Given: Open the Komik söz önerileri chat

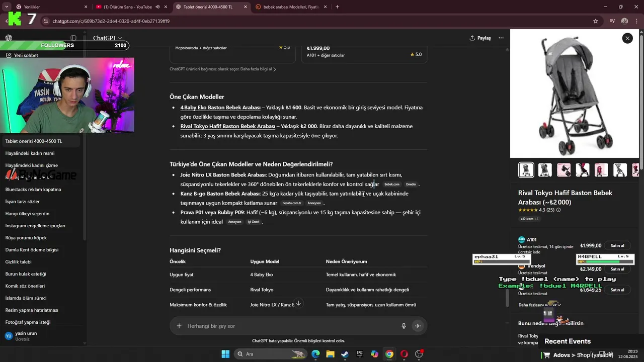Looking at the screenshot, I should (41, 286).
